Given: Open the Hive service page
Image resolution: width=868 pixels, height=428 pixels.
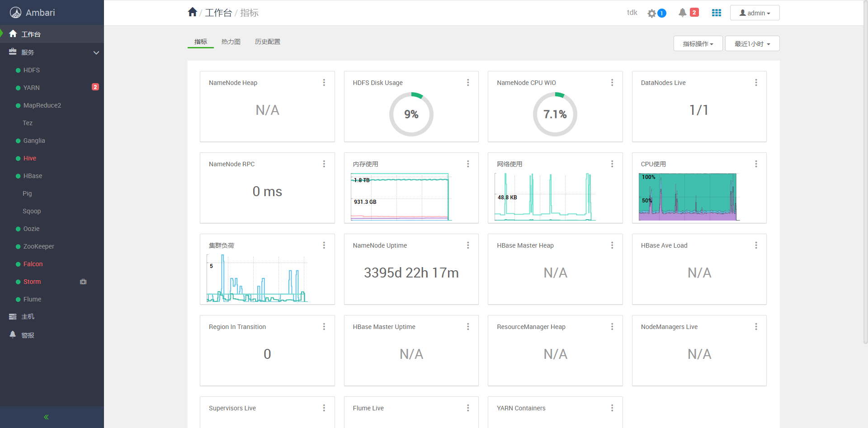Looking at the screenshot, I should pos(30,158).
